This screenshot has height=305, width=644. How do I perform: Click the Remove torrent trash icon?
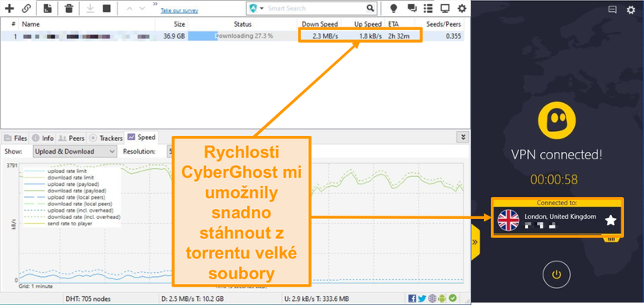(x=69, y=8)
